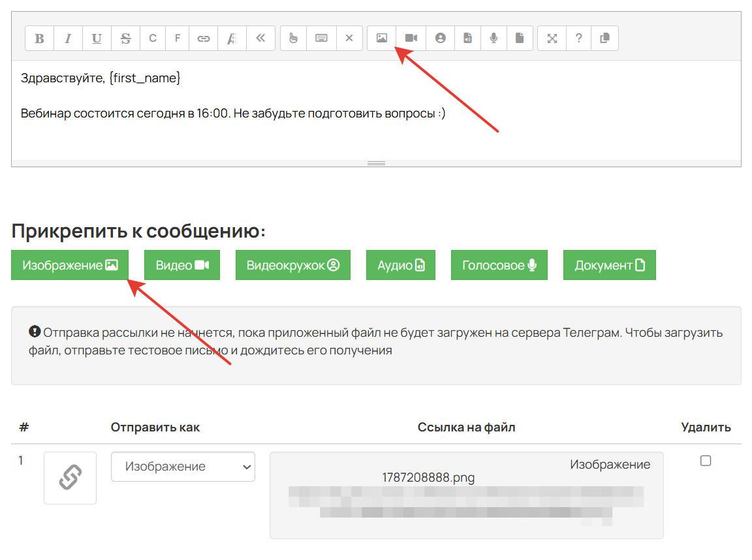752x560 pixels.
Task: Click the F toolbar button
Action: 178,39
